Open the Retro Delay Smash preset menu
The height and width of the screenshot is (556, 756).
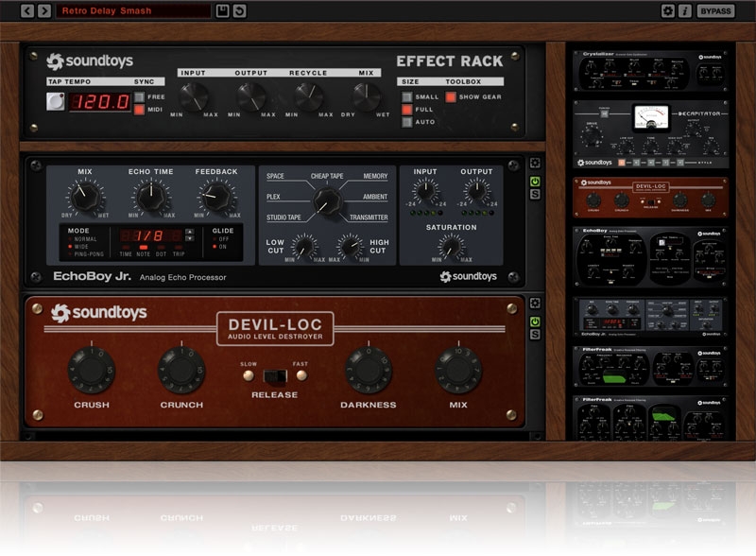pyautogui.click(x=133, y=10)
